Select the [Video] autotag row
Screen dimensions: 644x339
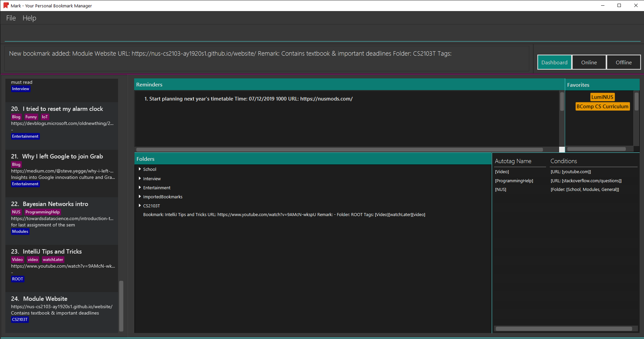[x=502, y=172]
